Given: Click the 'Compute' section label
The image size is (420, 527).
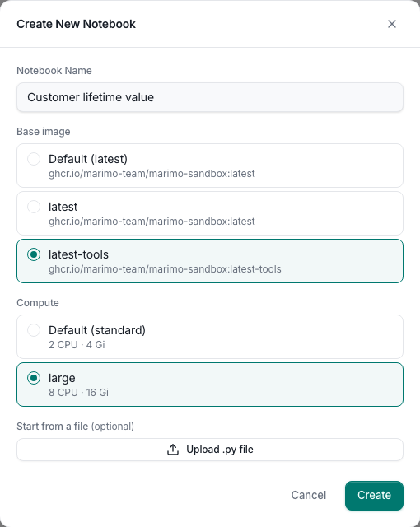Looking at the screenshot, I should click(x=38, y=303).
